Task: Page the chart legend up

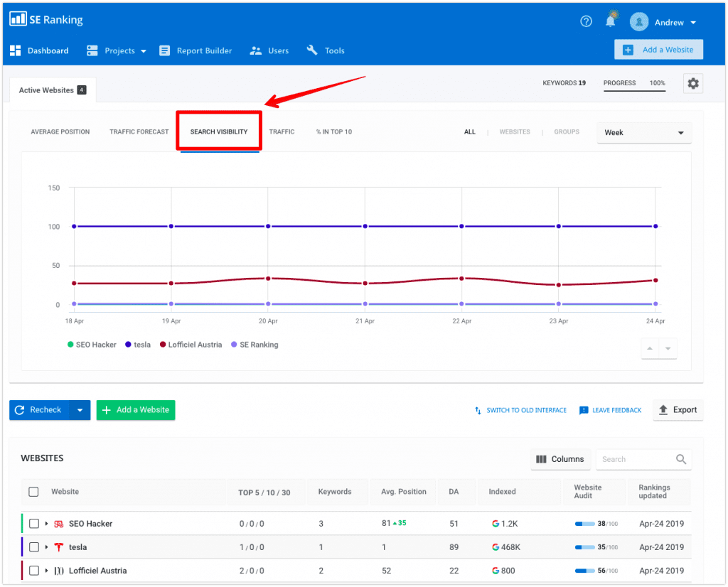Action: click(x=650, y=348)
